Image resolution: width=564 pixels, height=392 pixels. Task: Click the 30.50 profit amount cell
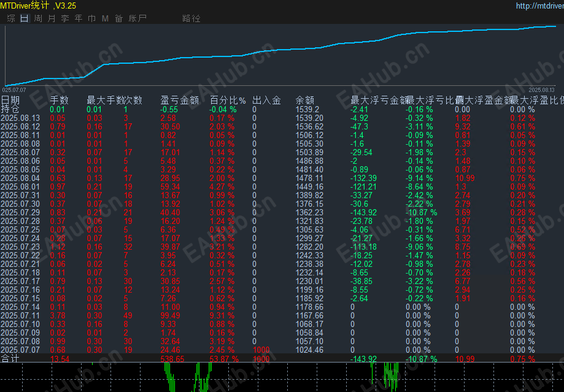[170, 126]
